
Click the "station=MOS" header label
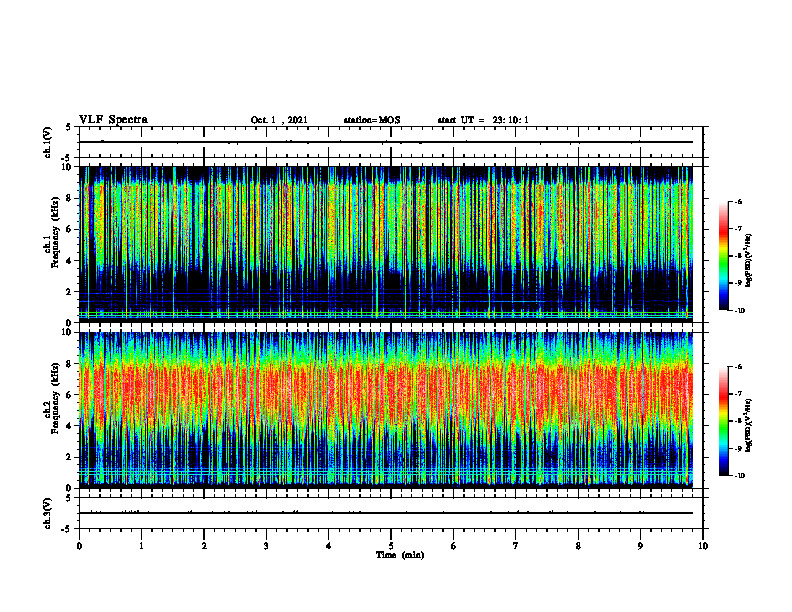pos(372,120)
